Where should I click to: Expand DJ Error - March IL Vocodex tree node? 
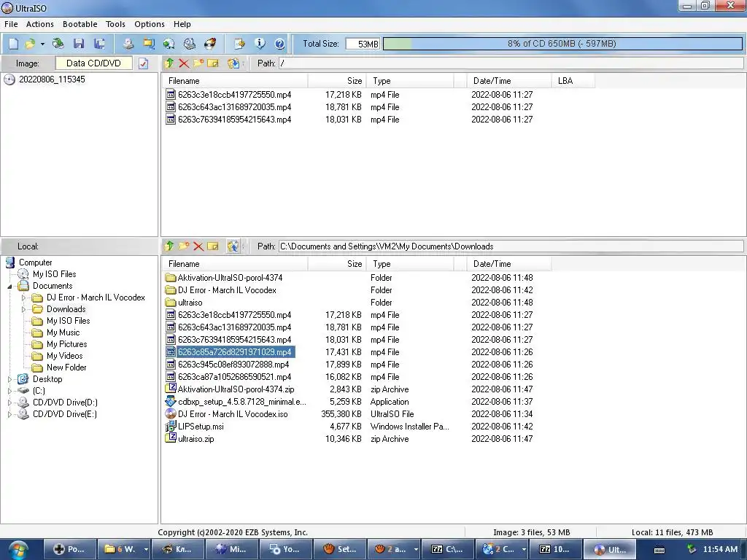[x=23, y=297]
